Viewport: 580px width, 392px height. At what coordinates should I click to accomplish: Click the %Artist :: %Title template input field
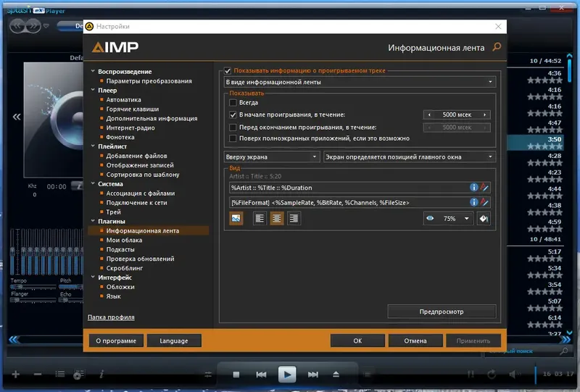[x=349, y=188]
